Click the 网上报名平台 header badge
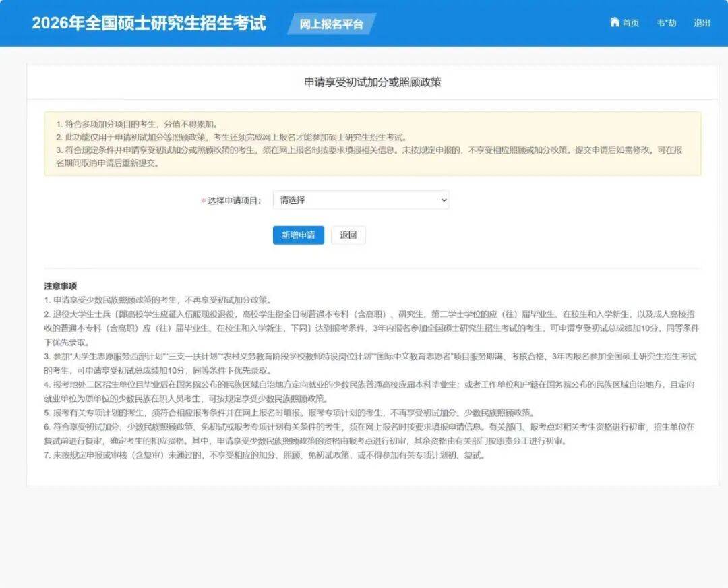The width and height of the screenshot is (728, 588). tap(331, 24)
